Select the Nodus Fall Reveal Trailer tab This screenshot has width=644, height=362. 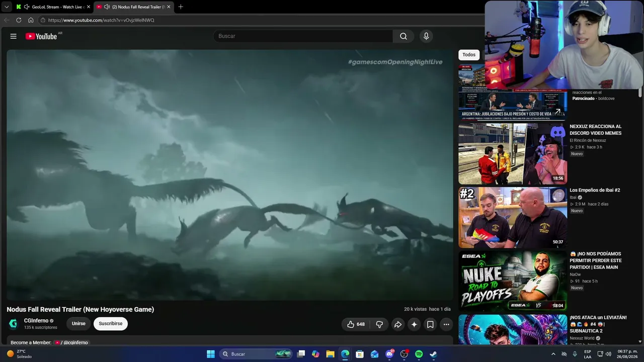133,7
